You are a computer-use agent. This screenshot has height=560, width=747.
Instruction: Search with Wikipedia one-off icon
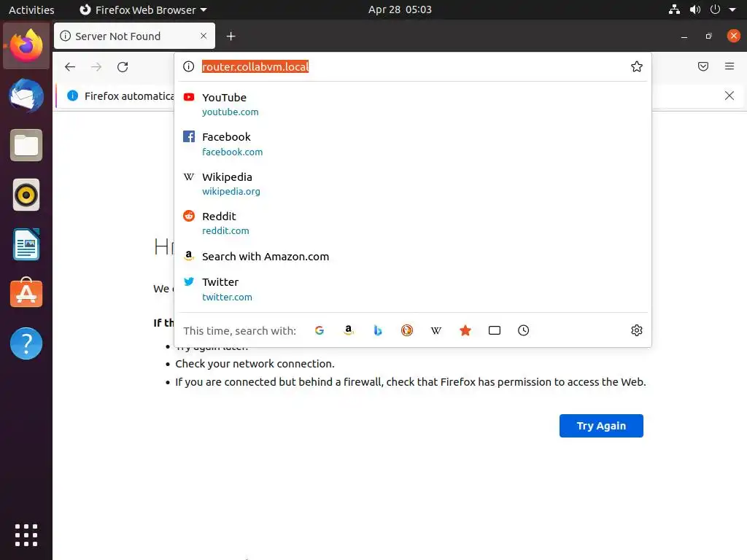point(436,330)
